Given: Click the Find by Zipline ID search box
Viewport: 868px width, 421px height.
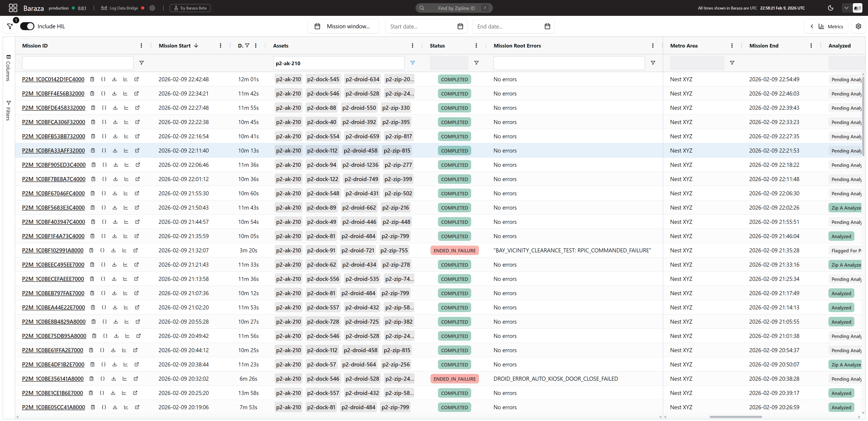Looking at the screenshot, I should coord(454,8).
